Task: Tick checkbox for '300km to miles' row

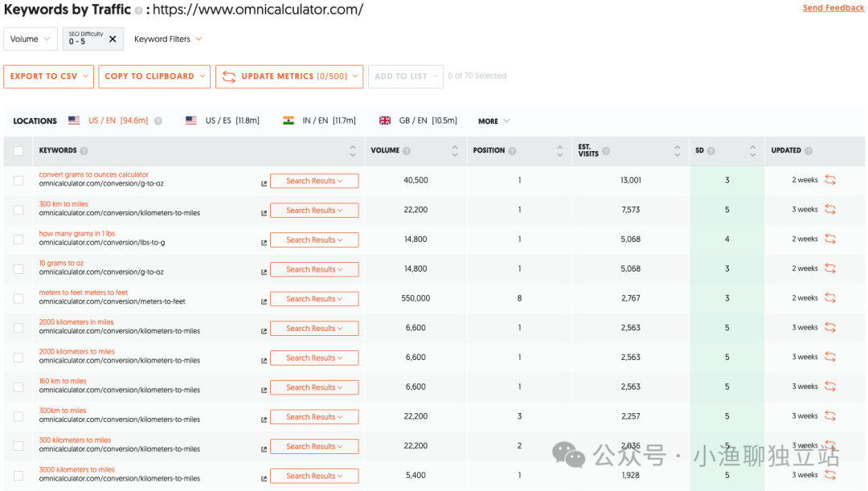Action: (18, 416)
